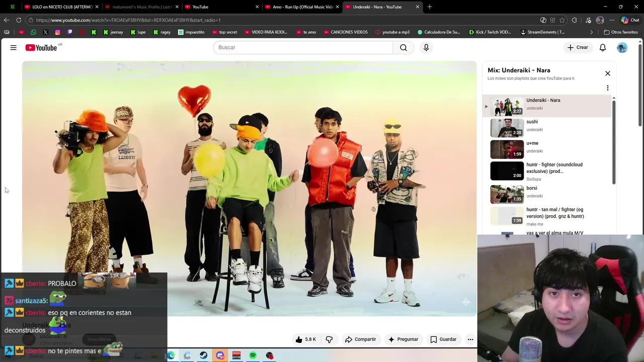Close the Mix playlist panel

point(608,73)
